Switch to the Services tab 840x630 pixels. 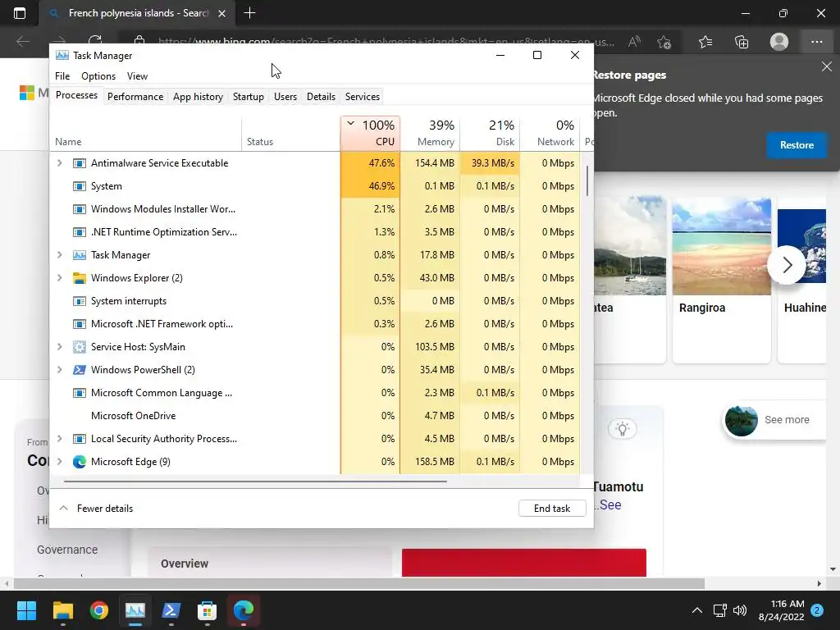click(362, 97)
